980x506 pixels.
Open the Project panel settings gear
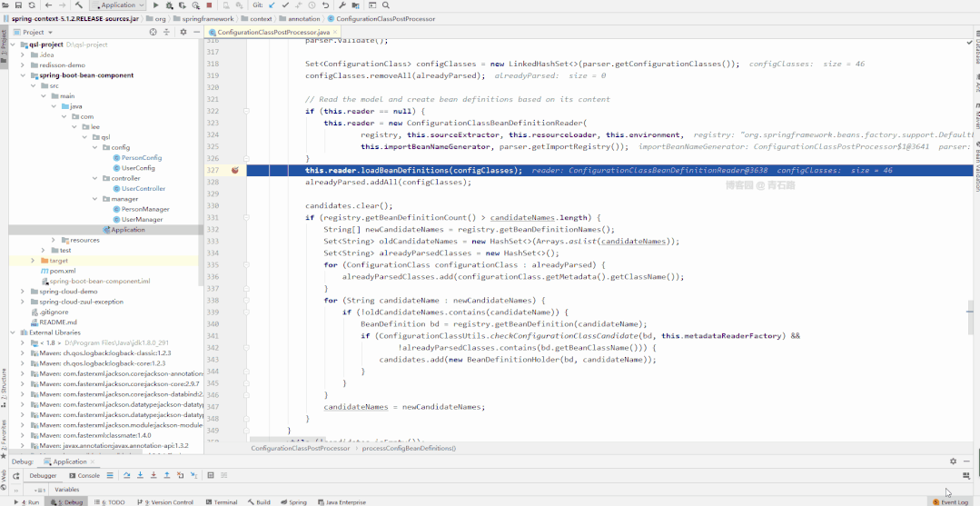[x=183, y=32]
